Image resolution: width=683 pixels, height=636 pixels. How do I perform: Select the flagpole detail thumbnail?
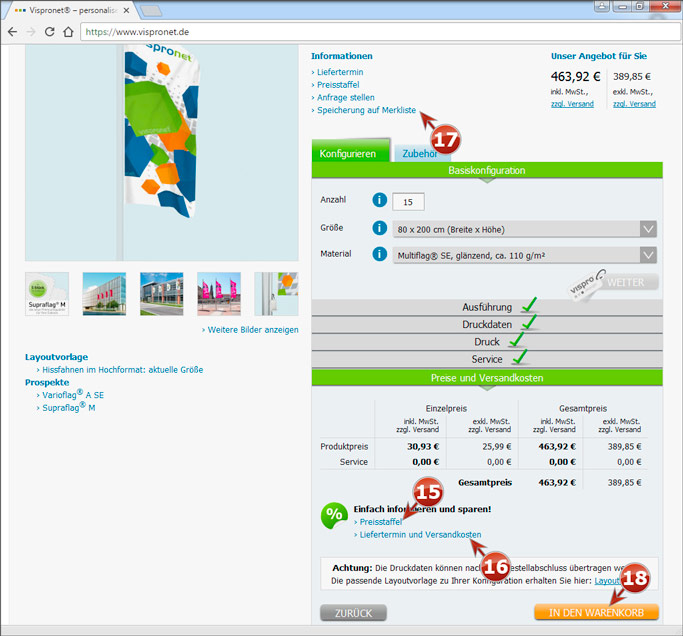[x=276, y=294]
